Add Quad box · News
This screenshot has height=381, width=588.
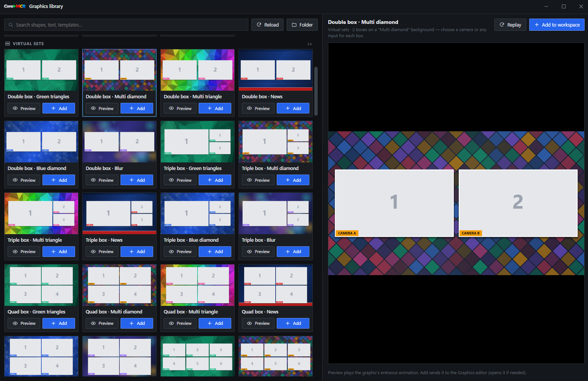[293, 323]
